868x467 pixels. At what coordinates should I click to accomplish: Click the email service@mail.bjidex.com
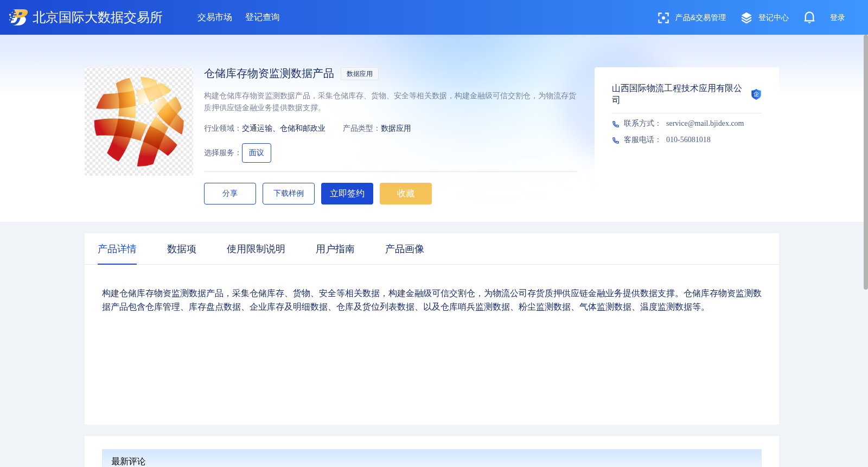pyautogui.click(x=705, y=124)
